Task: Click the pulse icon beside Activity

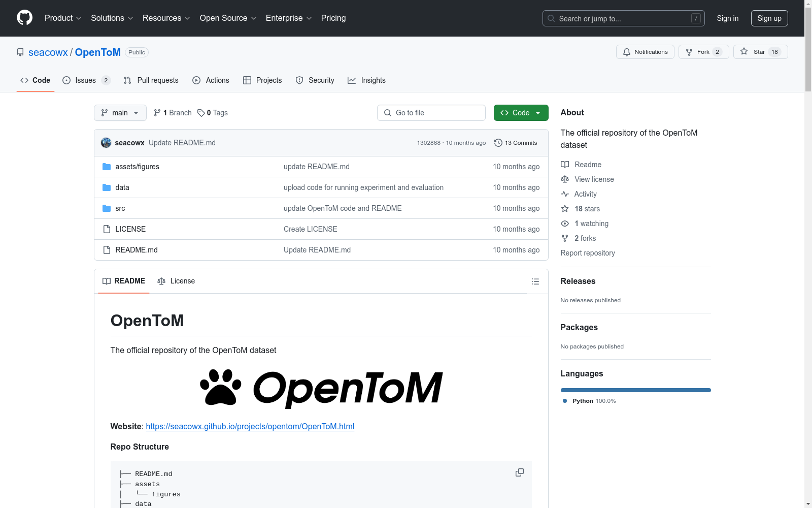Action: coord(565,194)
